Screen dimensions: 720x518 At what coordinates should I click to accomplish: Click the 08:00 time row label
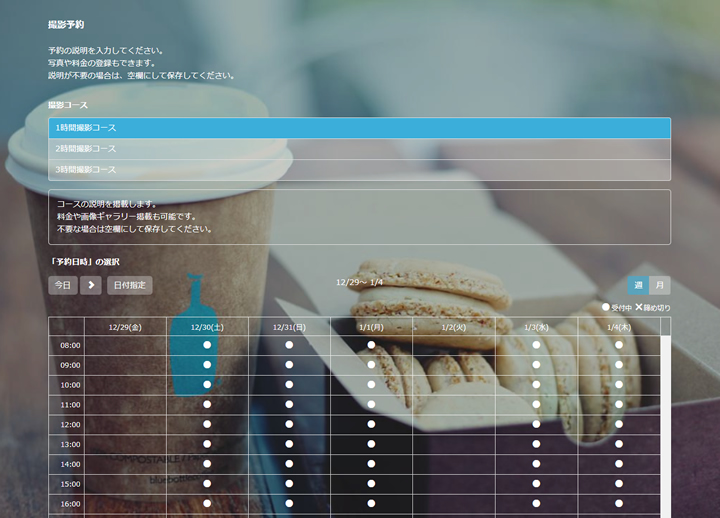click(70, 345)
